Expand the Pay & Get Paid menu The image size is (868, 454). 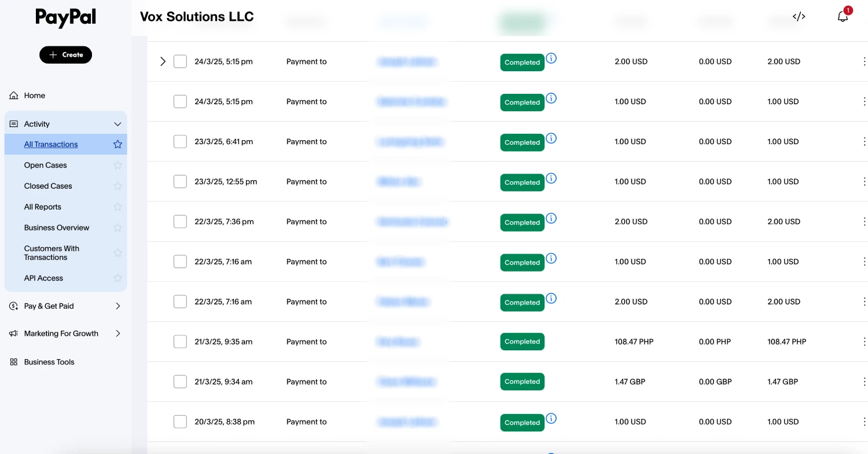point(117,306)
